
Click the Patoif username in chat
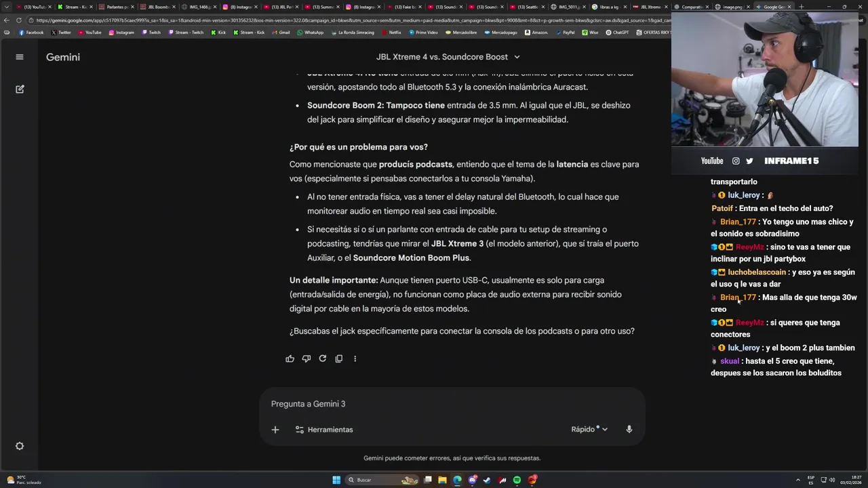coord(722,209)
